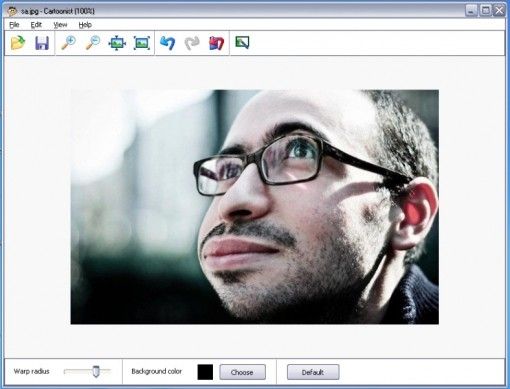The width and height of the screenshot is (510, 389).
Task: Select the actual size view icon
Action: pos(142,43)
